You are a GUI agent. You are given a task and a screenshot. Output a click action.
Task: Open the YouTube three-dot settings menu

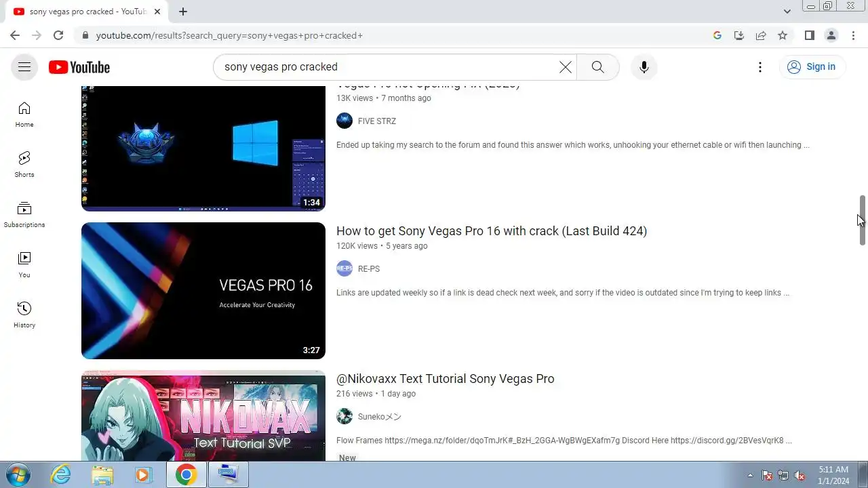click(760, 67)
